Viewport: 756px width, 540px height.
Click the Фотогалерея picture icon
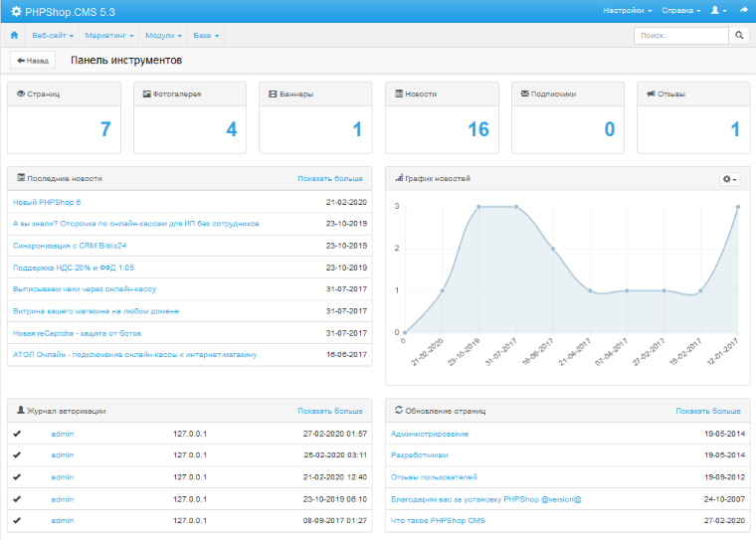click(146, 94)
